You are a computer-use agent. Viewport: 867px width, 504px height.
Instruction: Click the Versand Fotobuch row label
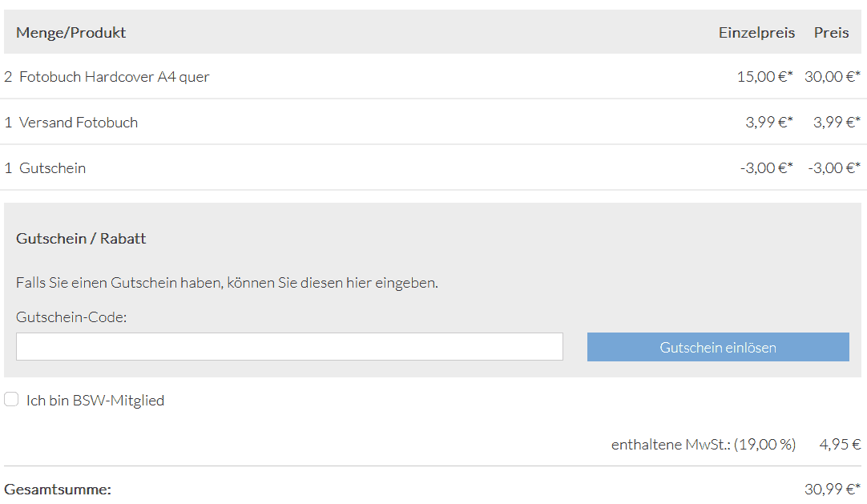pyautogui.click(x=79, y=123)
